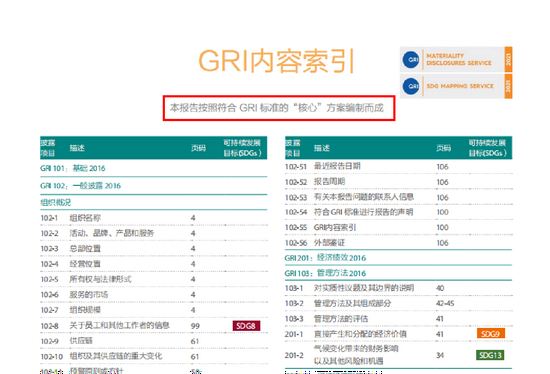Select the '组织名称' description in row 102-1
Screen dimensions: 550x374
click(x=85, y=218)
